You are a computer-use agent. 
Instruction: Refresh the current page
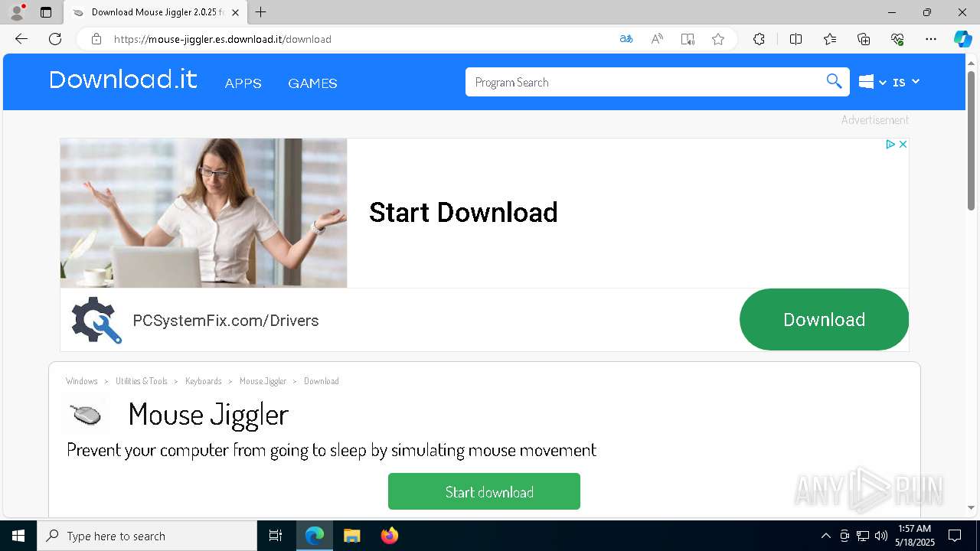[55, 39]
